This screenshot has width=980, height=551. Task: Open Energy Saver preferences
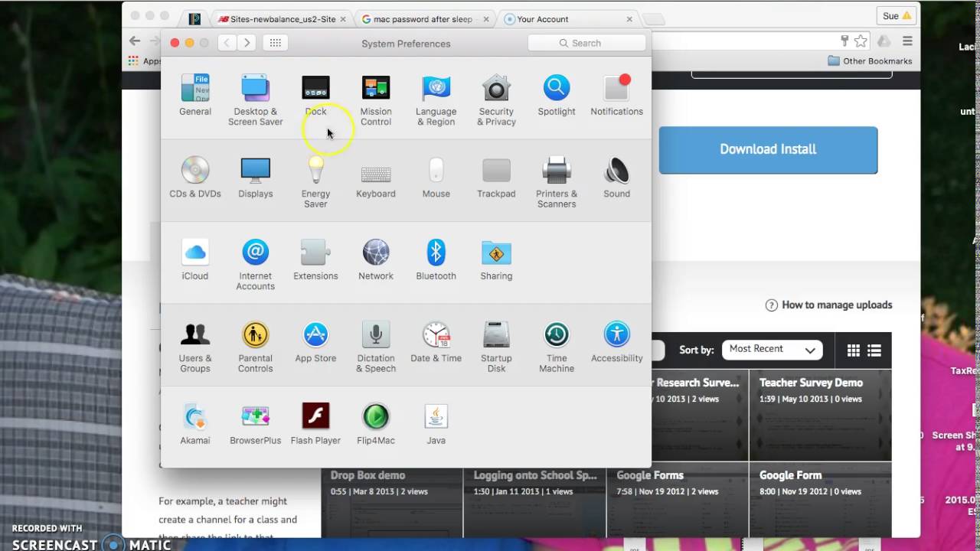tap(315, 182)
